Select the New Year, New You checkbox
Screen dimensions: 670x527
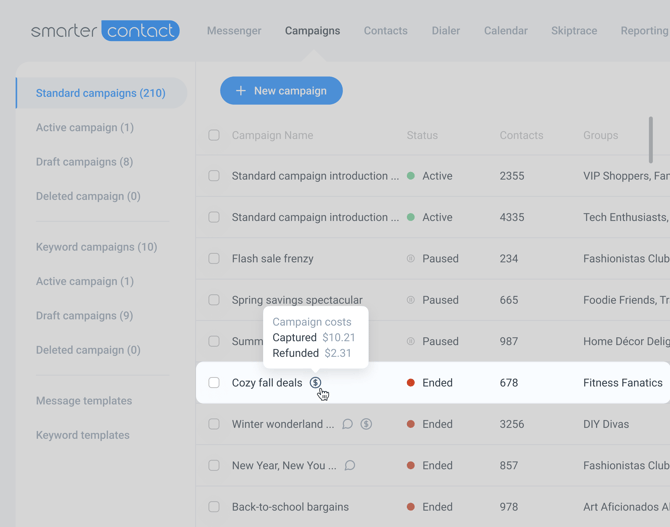click(x=214, y=465)
